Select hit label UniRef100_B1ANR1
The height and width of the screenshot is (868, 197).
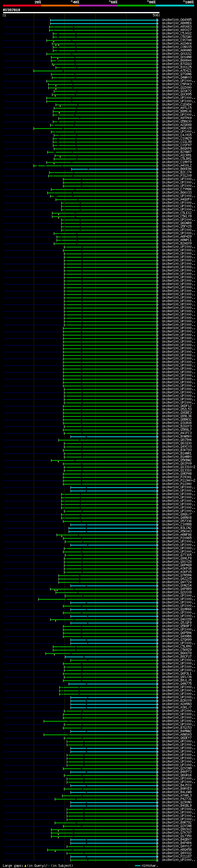coord(177,454)
